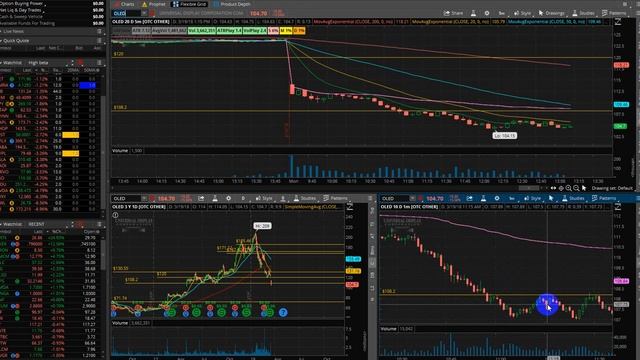Click the $108.2 price level label on top chart

(x=120, y=107)
